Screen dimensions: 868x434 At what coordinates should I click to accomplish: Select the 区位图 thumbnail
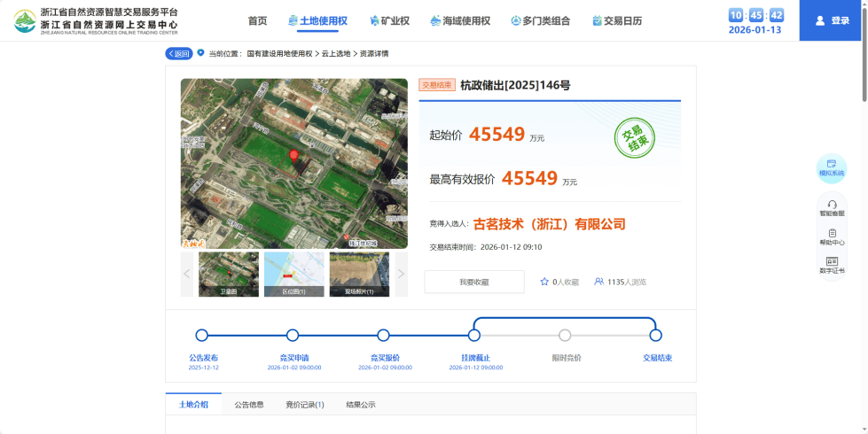tap(293, 274)
